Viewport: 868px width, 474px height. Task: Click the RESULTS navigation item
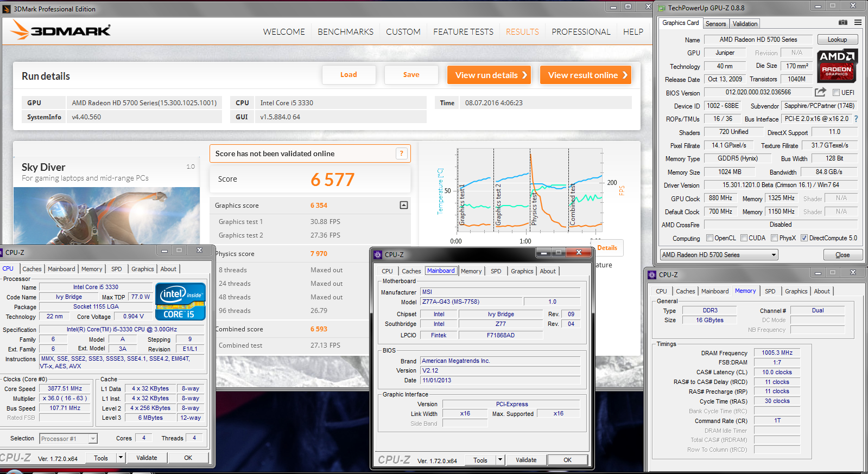522,32
